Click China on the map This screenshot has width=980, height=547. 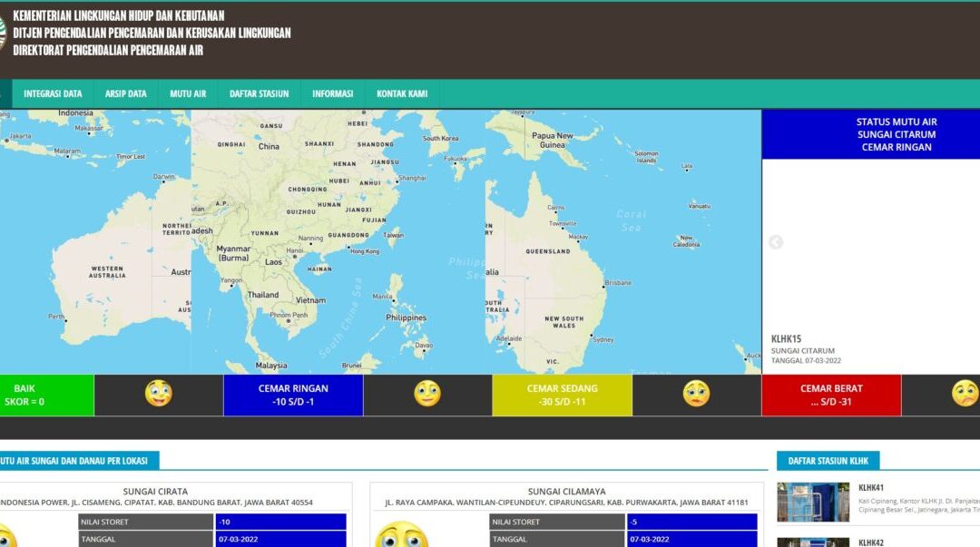pyautogui.click(x=269, y=146)
